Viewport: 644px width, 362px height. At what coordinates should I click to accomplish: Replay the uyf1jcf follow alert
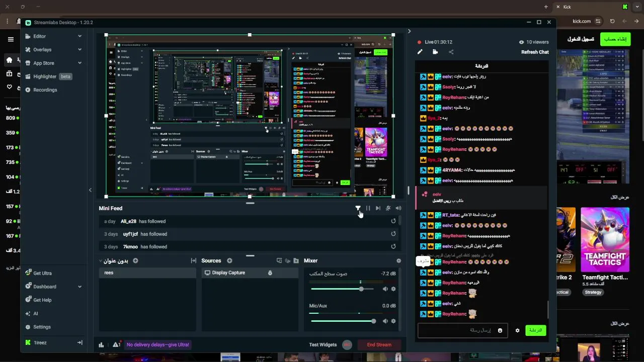tap(393, 234)
